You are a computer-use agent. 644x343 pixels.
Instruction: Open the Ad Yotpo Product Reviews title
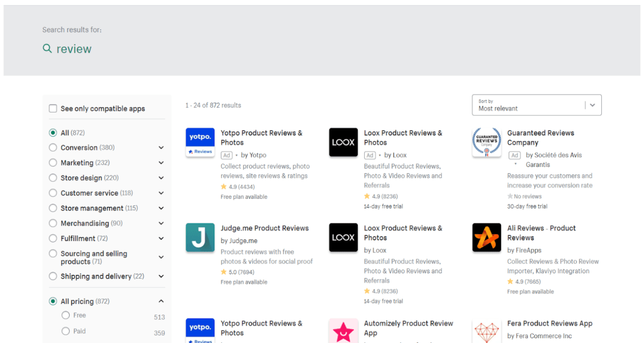pos(261,138)
